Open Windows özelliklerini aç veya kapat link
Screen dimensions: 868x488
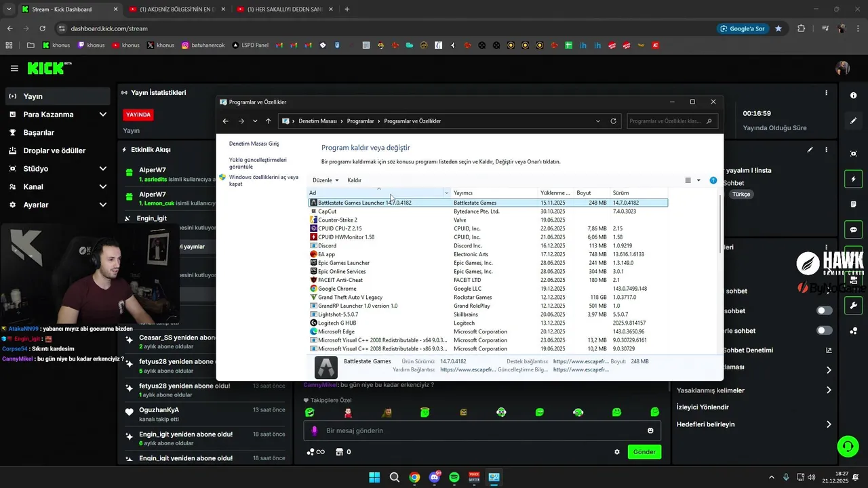(x=263, y=180)
